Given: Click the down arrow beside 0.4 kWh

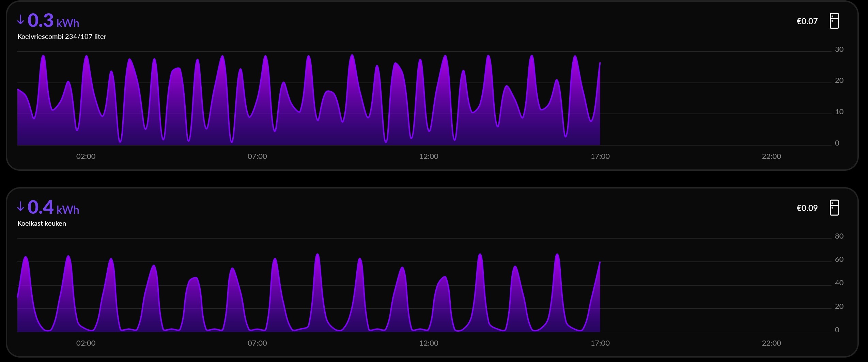Looking at the screenshot, I should [20, 207].
